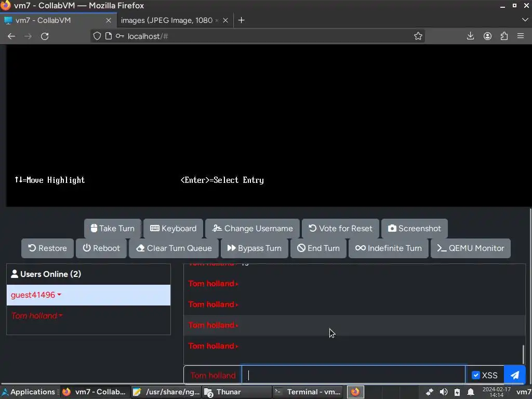Reload the current page
This screenshot has height=399, width=532.
45,36
